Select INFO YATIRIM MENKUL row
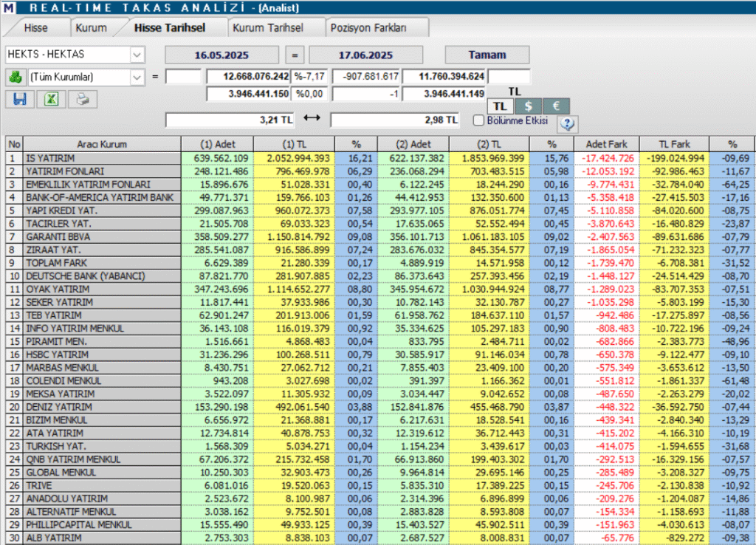 380,329
